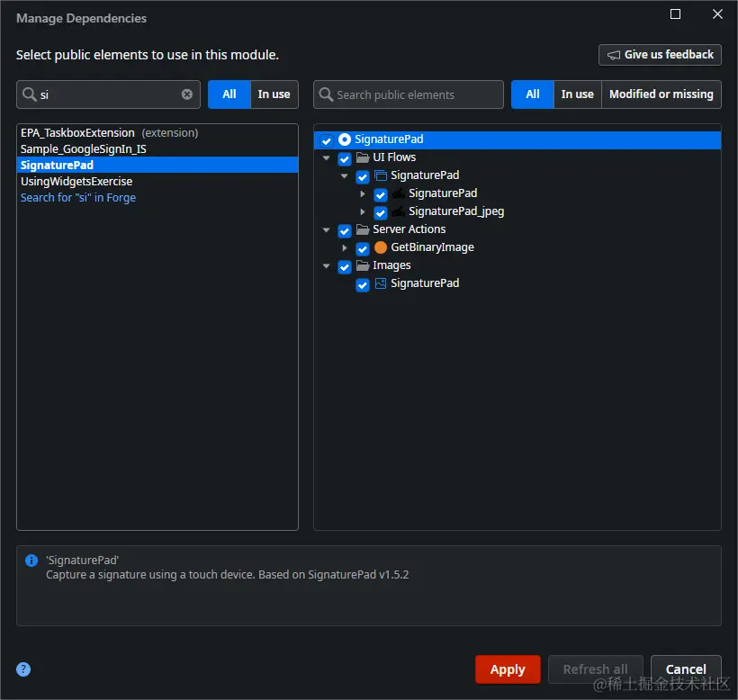This screenshot has height=700, width=738.
Task: Click the magnifier in module search box
Action: click(29, 94)
